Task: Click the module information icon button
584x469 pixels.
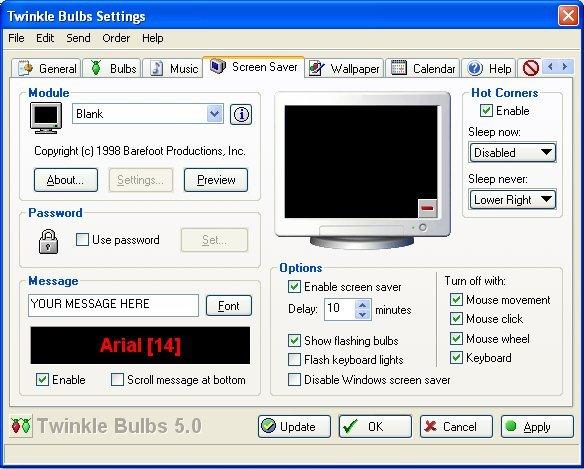Action: 241,114
